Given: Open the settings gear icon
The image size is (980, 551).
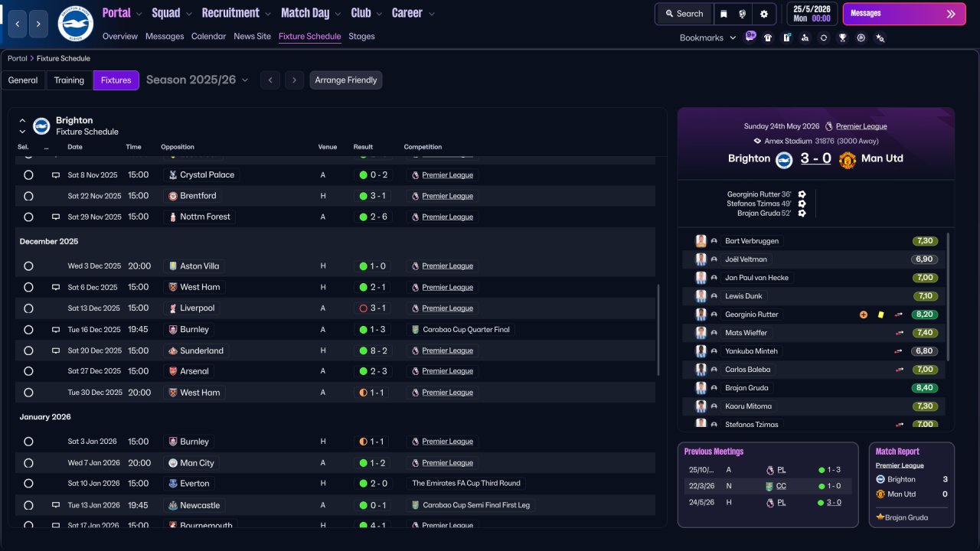Looking at the screenshot, I should [x=764, y=14].
